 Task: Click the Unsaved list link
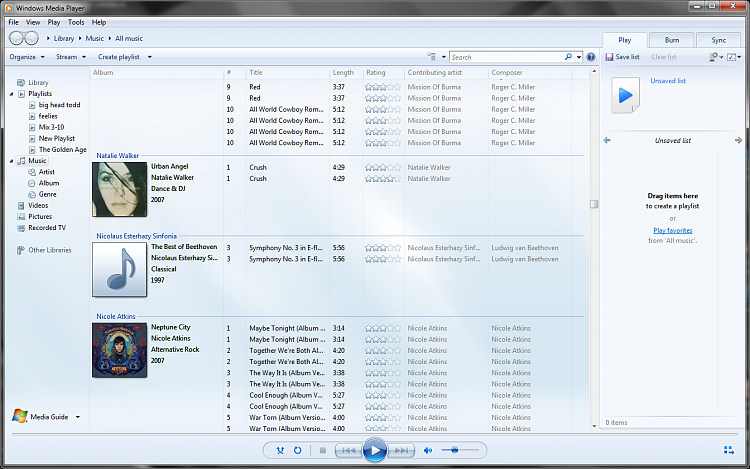pyautogui.click(x=668, y=81)
